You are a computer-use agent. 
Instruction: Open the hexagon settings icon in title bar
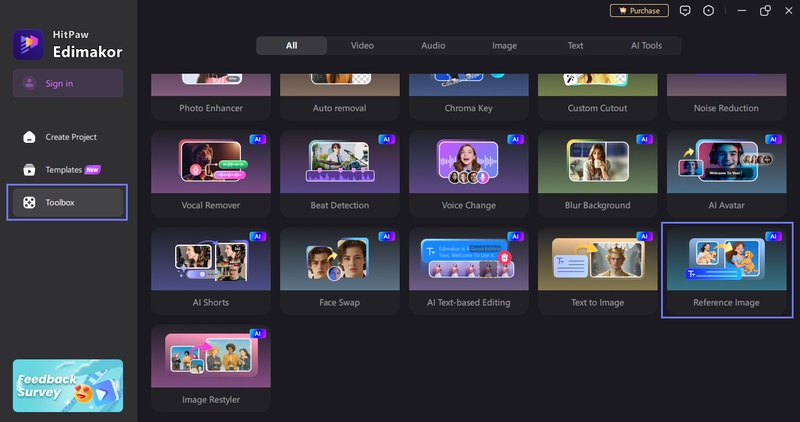pyautogui.click(x=709, y=11)
